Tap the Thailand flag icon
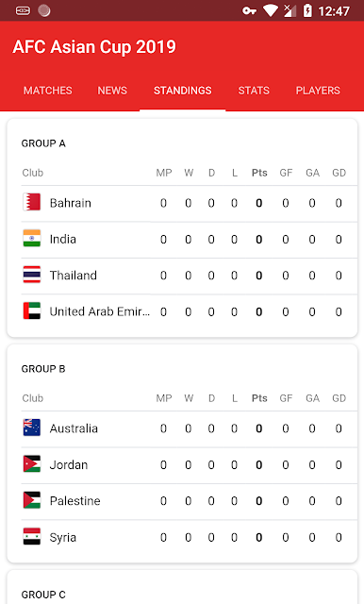 coord(31,275)
